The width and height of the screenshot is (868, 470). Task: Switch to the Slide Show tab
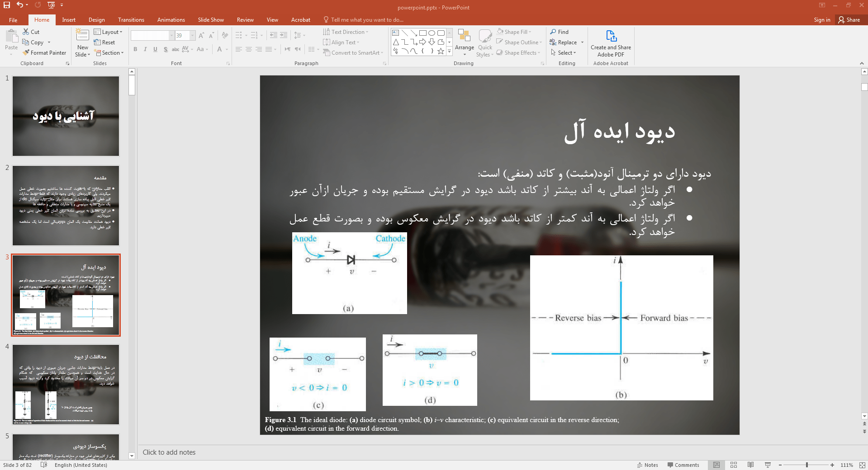210,20
